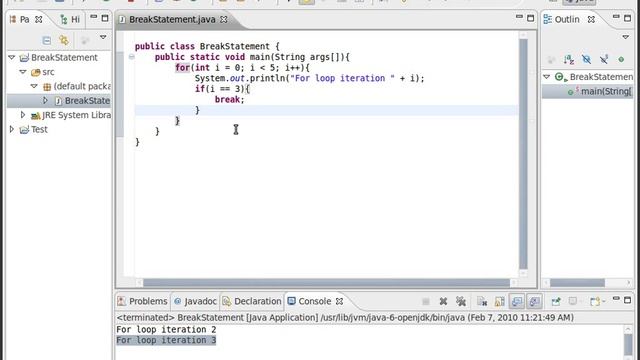Collapse the BreakStatement class in Outline
Viewport: 640px width, 360px height.
pos(547,77)
